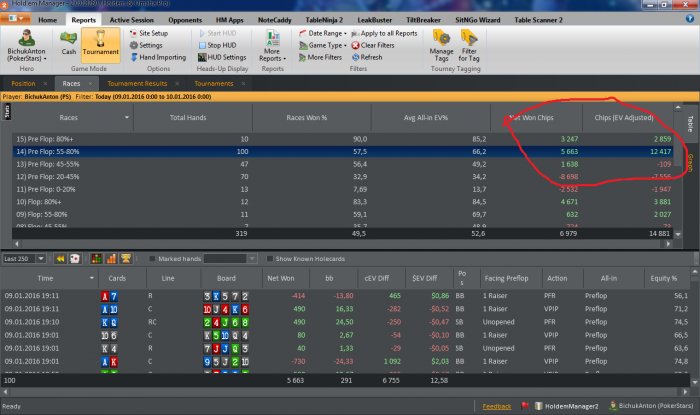
Task: Open the Last 250 hands dropdown
Action: [41, 258]
